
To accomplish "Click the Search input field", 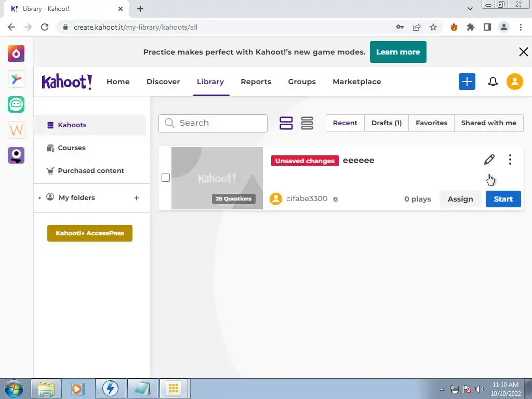I will pos(212,123).
